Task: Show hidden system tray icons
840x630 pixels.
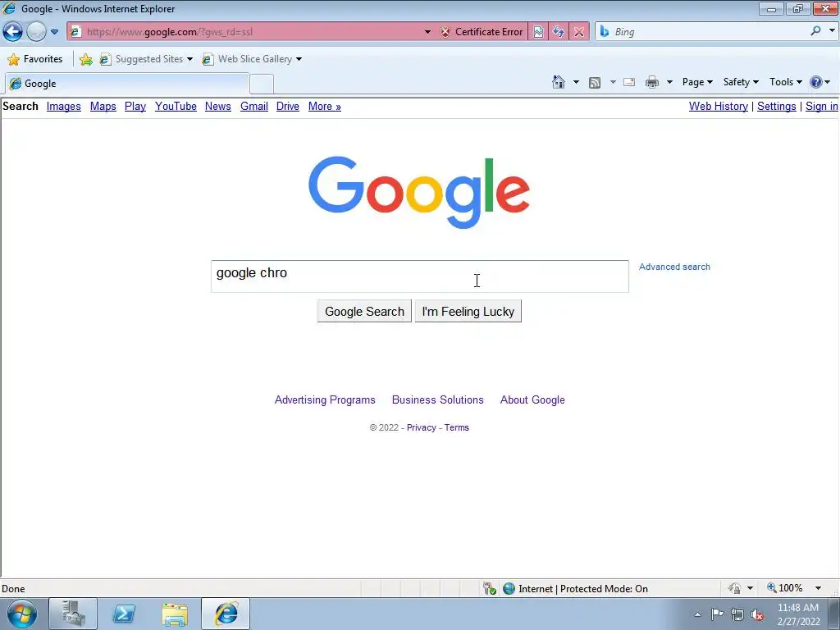Action: pyautogui.click(x=697, y=614)
